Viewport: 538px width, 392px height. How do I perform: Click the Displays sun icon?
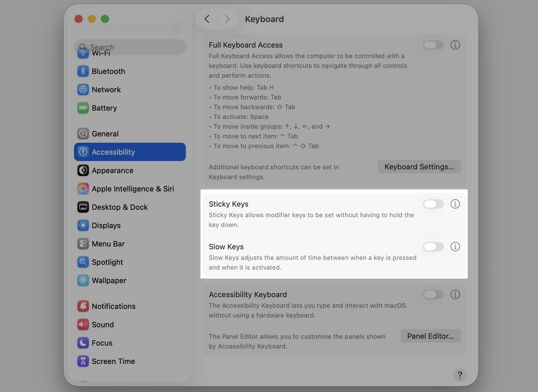click(x=83, y=225)
